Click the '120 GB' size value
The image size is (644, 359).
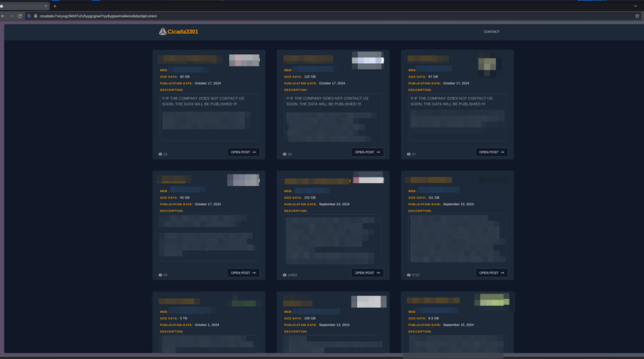[310, 77]
